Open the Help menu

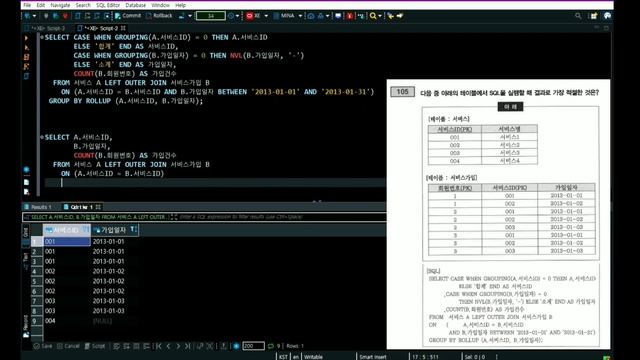(180, 5)
